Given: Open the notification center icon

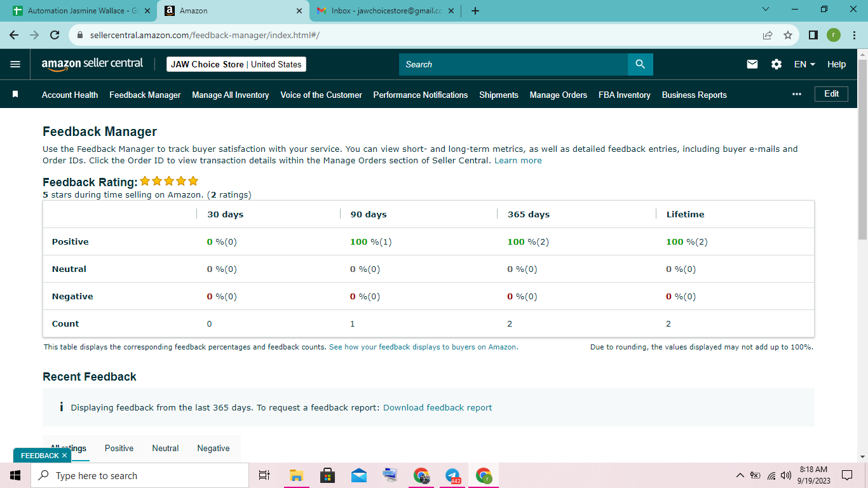Looking at the screenshot, I should coord(846,475).
